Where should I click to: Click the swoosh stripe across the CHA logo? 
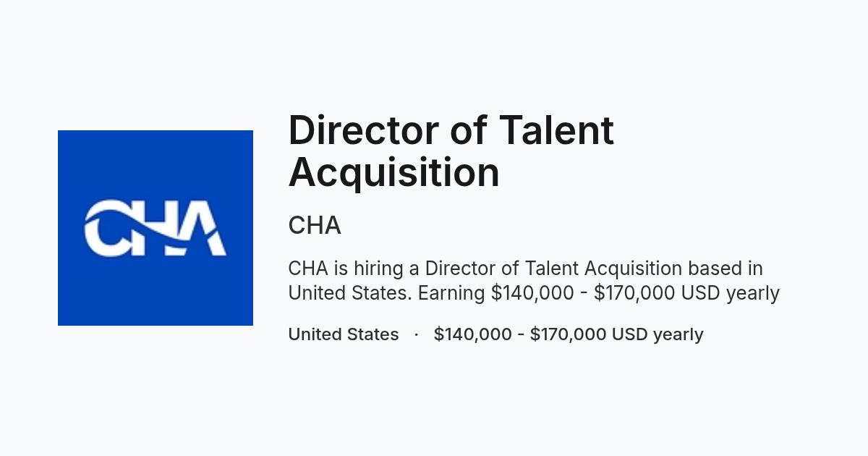(156, 226)
